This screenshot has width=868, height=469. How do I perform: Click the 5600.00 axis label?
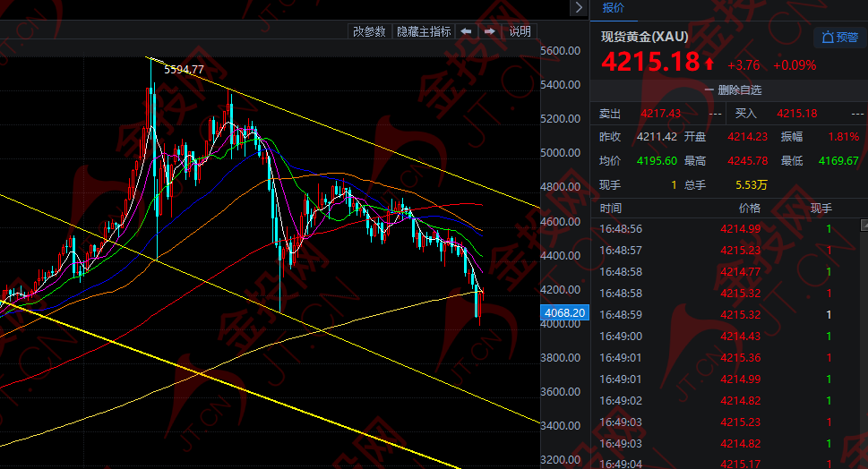pos(560,51)
